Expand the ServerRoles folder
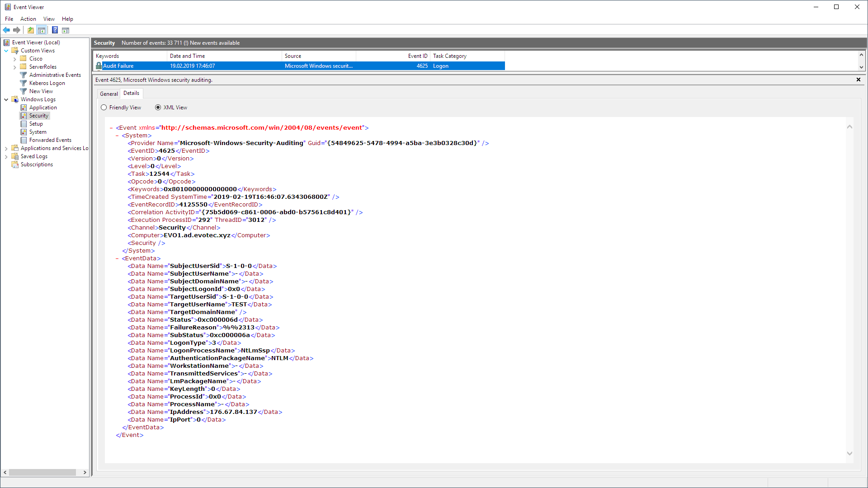 (15, 66)
